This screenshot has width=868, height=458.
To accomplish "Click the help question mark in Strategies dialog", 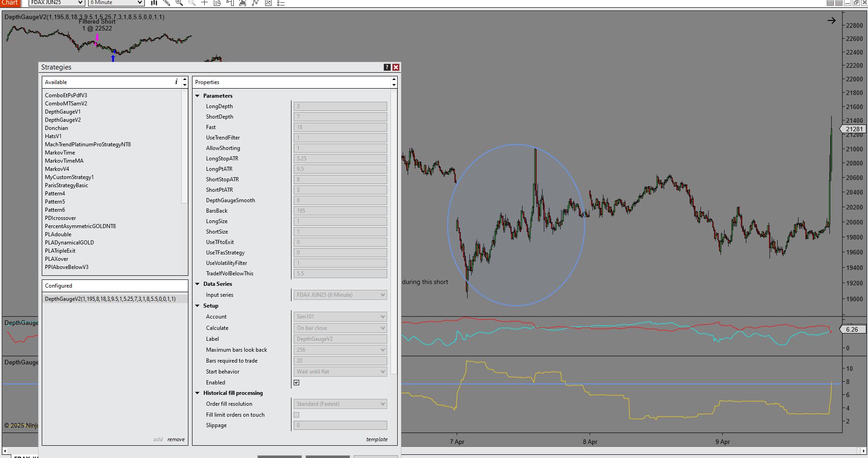I will (387, 67).
